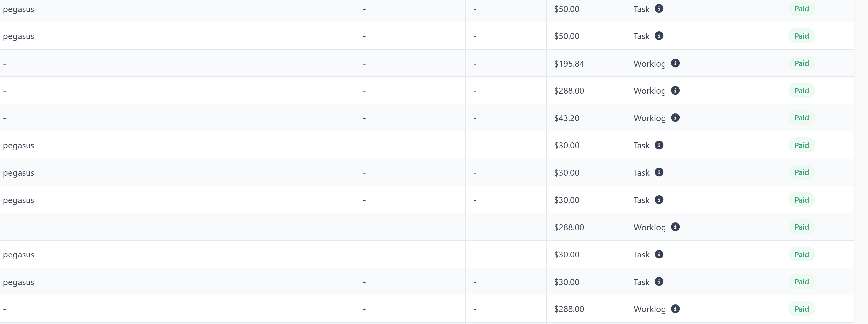Open Task info icon directly above the bottom row
This screenshot has height=324, width=868.
[x=659, y=282]
